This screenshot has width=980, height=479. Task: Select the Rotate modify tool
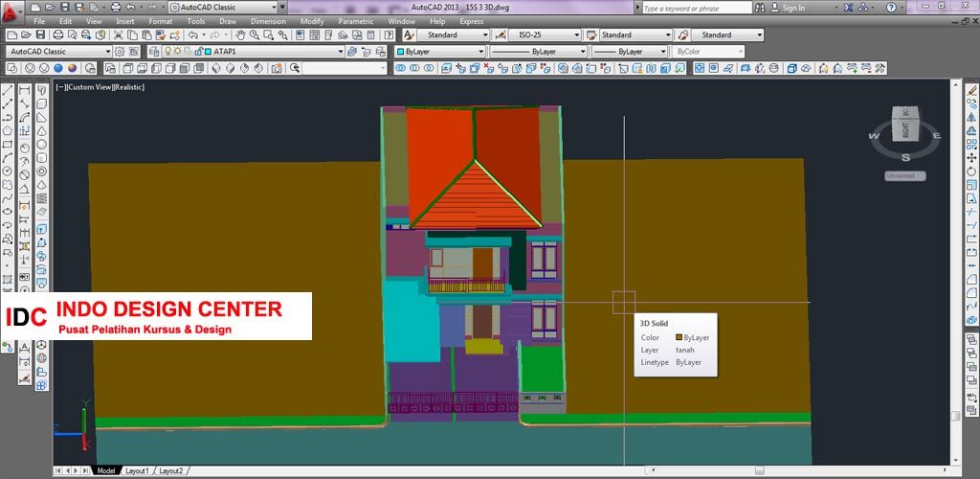(971, 171)
